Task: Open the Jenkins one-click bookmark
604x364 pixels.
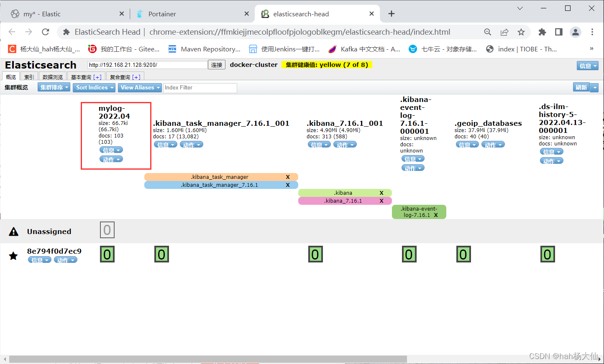Action: [284, 49]
